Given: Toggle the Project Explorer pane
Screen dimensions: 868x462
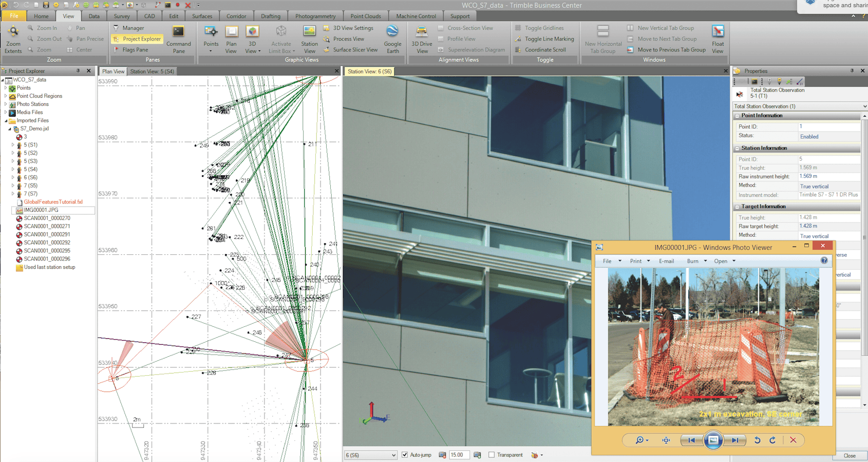Looking at the screenshot, I should 137,39.
